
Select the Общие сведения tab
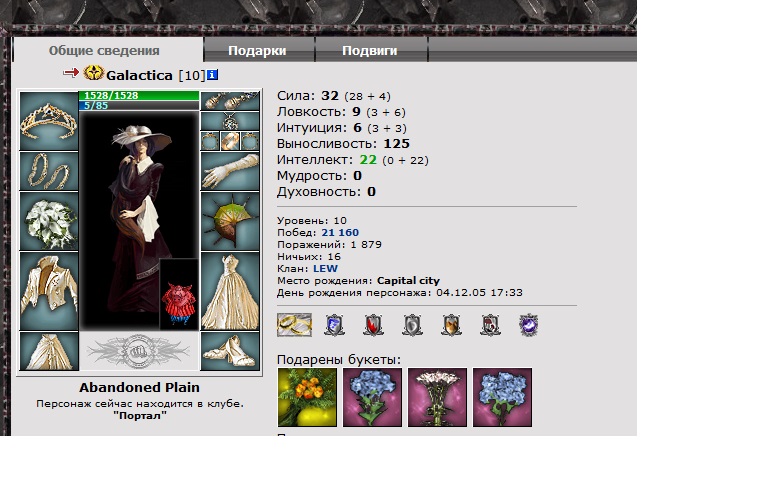[x=104, y=50]
